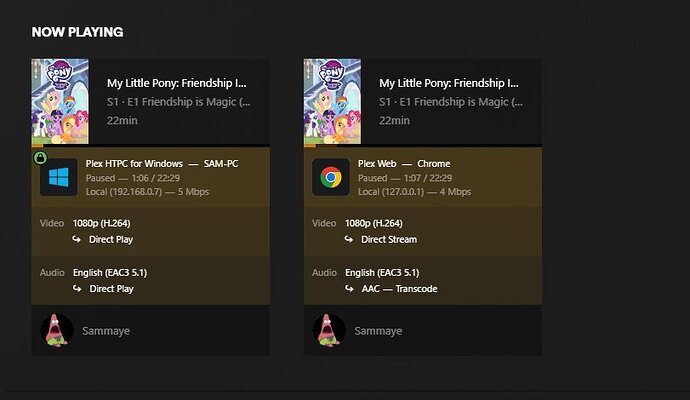The image size is (690, 400).
Task: Click the video Direct Play arrow icon in the HTPC card
Action: point(77,239)
